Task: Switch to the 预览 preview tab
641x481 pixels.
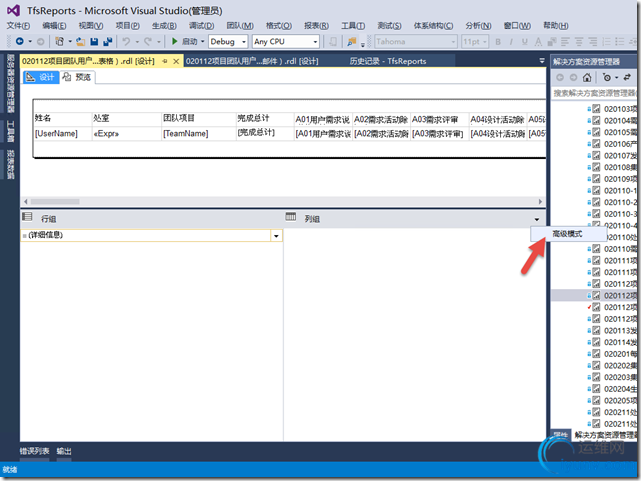Action: coord(77,77)
